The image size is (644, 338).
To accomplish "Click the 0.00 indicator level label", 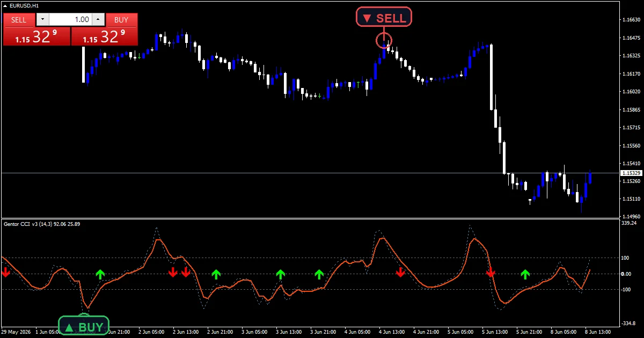I will click(626, 274).
